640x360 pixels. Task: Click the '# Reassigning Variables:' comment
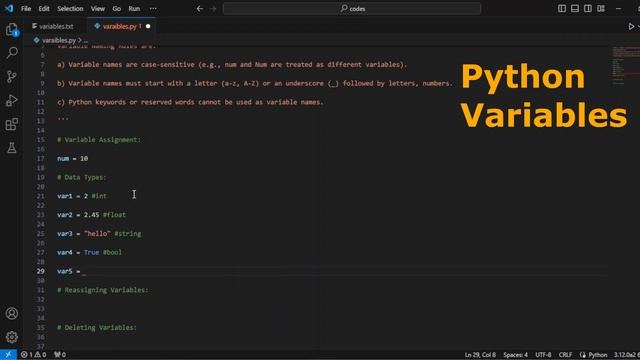click(103, 290)
